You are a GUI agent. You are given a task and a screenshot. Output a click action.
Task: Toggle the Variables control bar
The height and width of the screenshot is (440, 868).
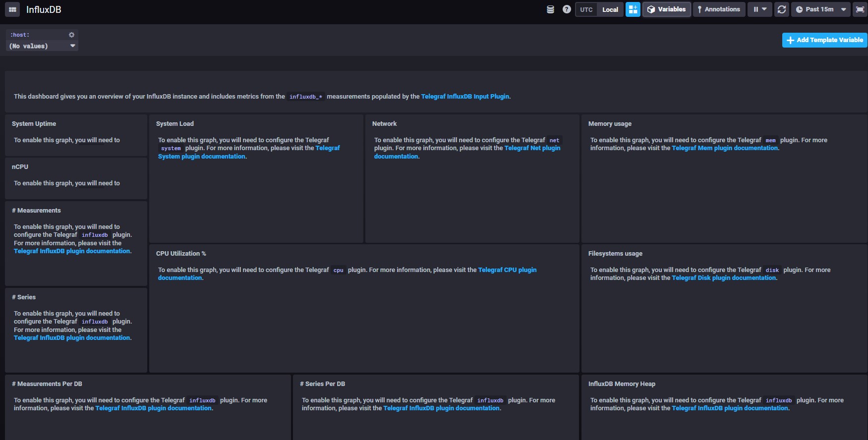pos(667,9)
